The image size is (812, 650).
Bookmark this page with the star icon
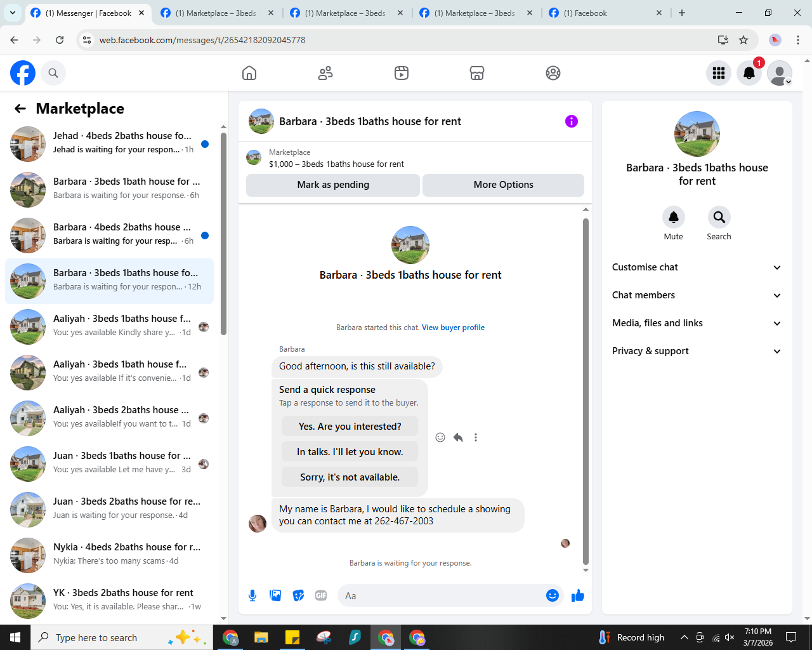(743, 40)
